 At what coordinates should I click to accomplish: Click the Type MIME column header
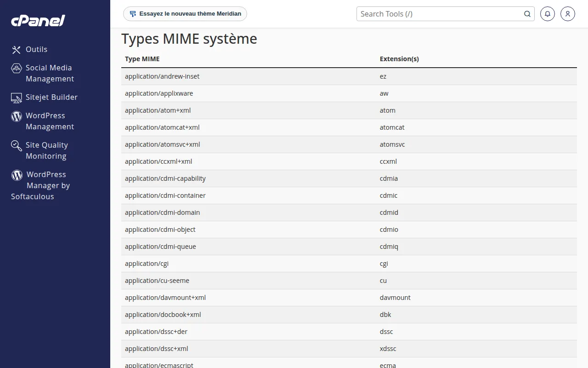[142, 59]
